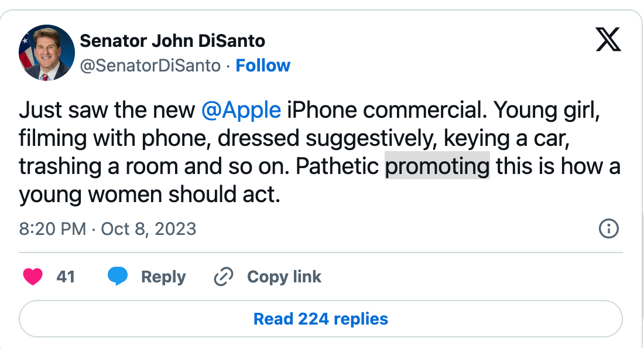Open the 8:20 PM Oct 8, 2023 timestamp
The image size is (644, 348).
107,228
